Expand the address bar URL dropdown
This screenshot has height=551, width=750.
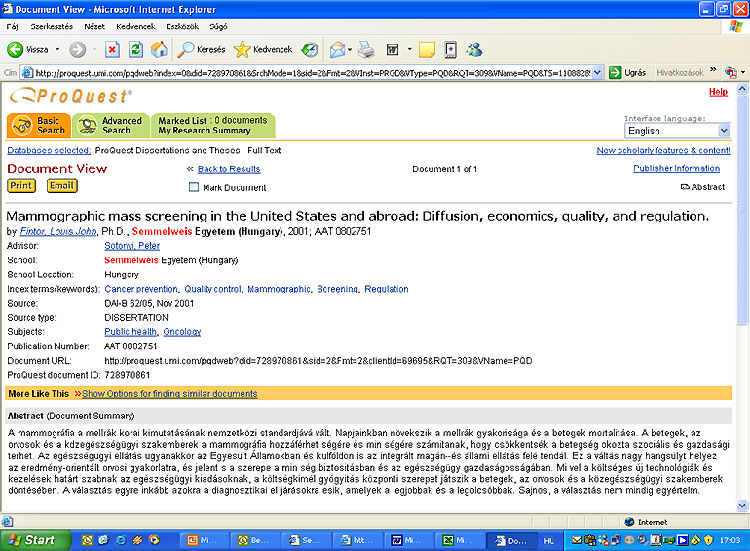point(597,73)
